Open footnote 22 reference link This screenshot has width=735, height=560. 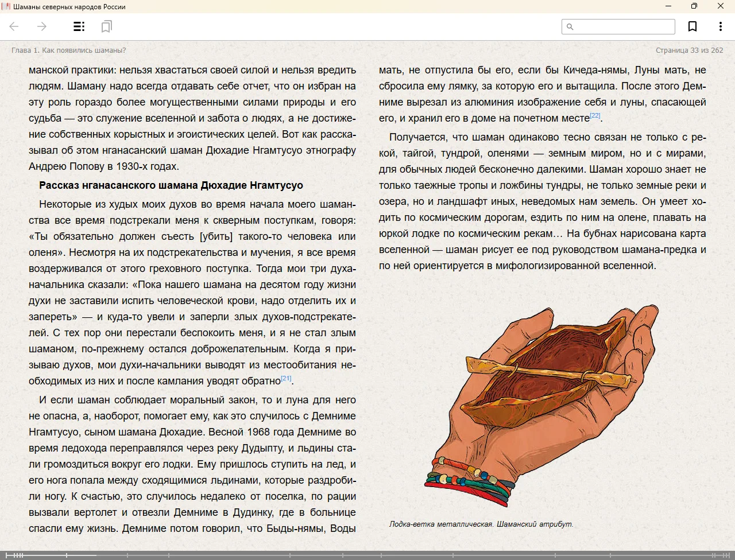click(x=595, y=115)
